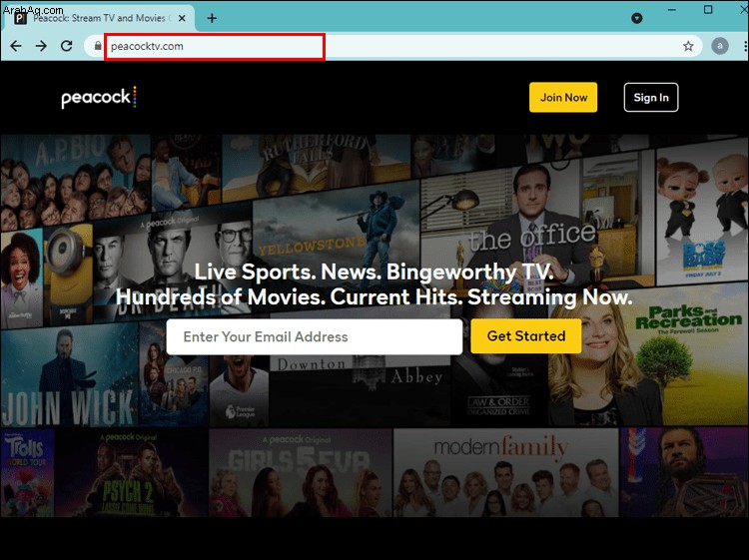Screen dimensions: 749x560
Task: Select the Parks and Recreation thumbnail
Action: [x=649, y=355]
